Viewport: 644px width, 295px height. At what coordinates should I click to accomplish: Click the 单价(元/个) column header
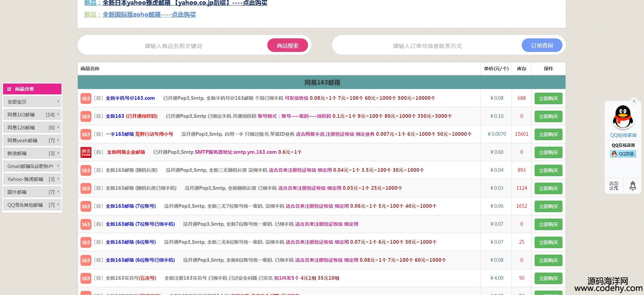[x=496, y=69]
